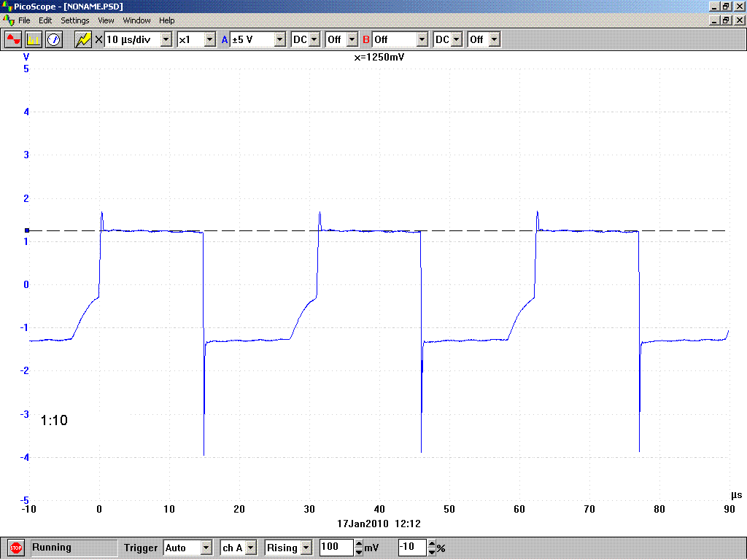Increase the trigger threshold mV value

click(x=359, y=544)
